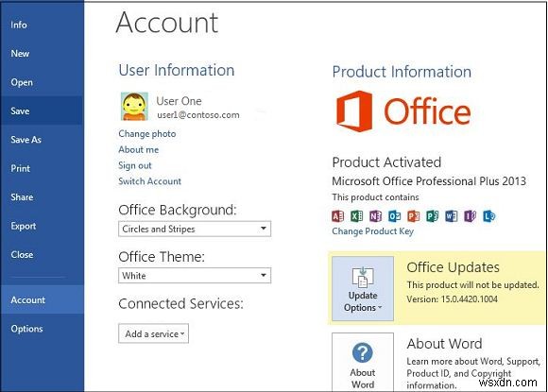Click the teal Publisher product icon
The height and width of the screenshot is (392, 548).
[432, 216]
